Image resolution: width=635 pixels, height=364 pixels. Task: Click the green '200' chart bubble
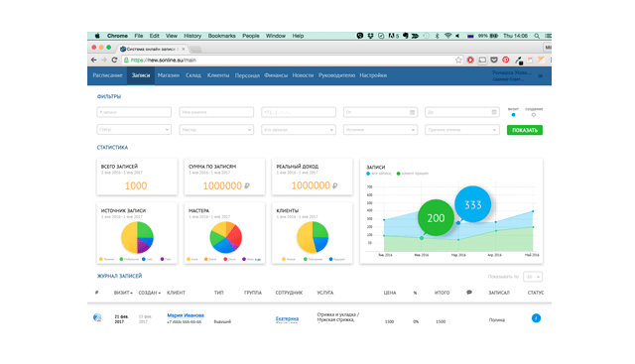coord(436,218)
